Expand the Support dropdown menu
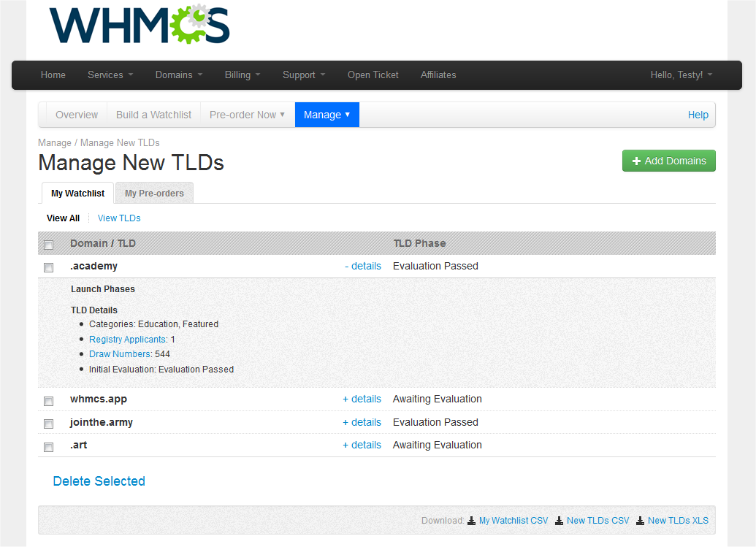Image resolution: width=756 pixels, height=547 pixels. click(x=304, y=74)
